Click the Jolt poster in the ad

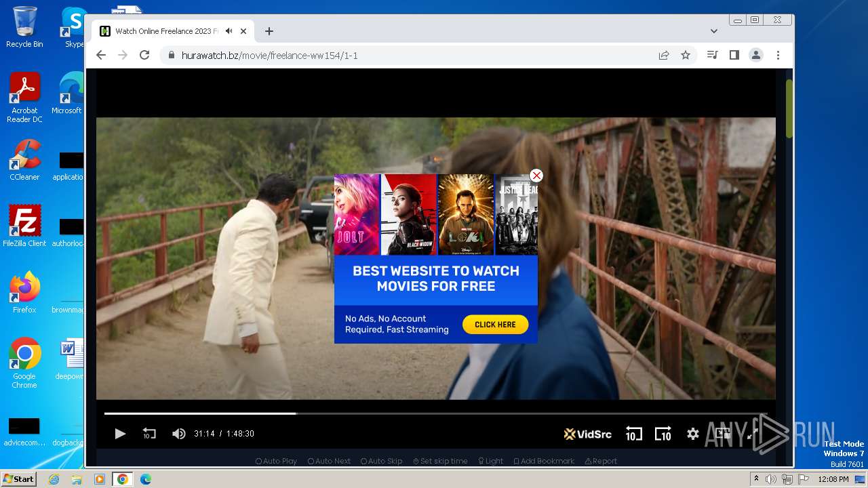click(357, 214)
